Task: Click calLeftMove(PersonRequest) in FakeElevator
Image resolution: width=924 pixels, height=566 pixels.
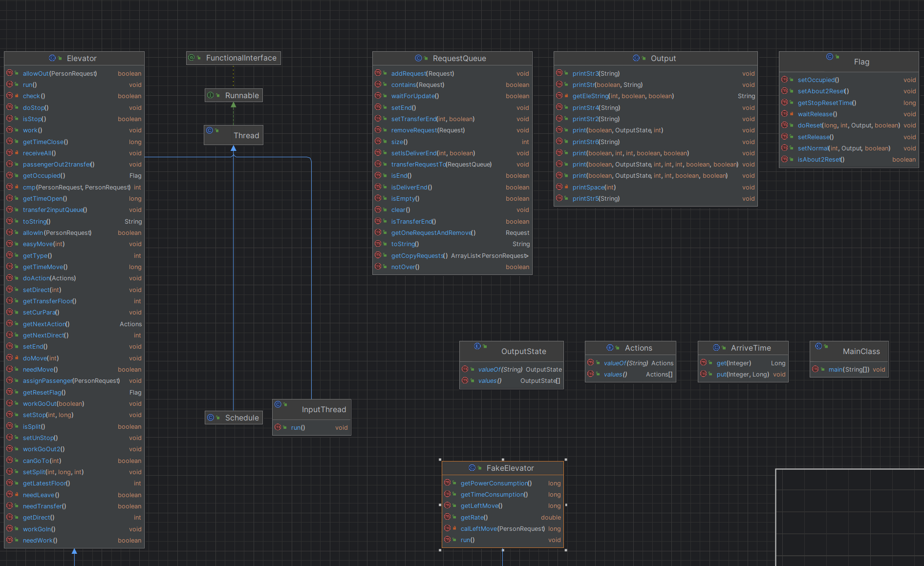Action: click(503, 529)
